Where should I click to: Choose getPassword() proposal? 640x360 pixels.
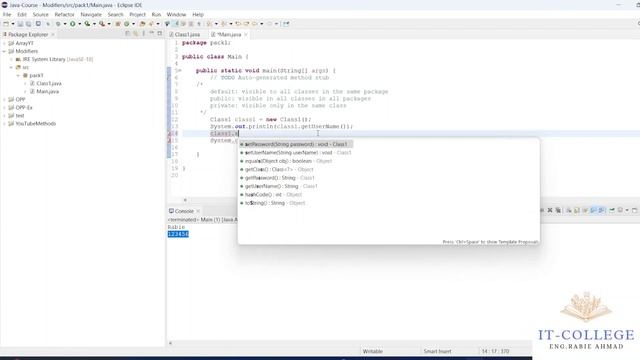(x=278, y=178)
